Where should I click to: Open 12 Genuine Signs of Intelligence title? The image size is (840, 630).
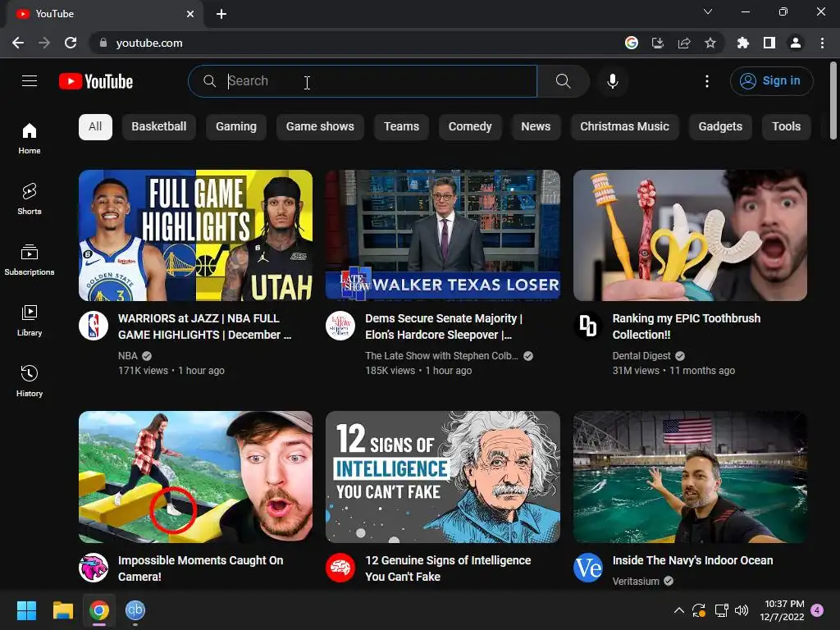pos(448,568)
